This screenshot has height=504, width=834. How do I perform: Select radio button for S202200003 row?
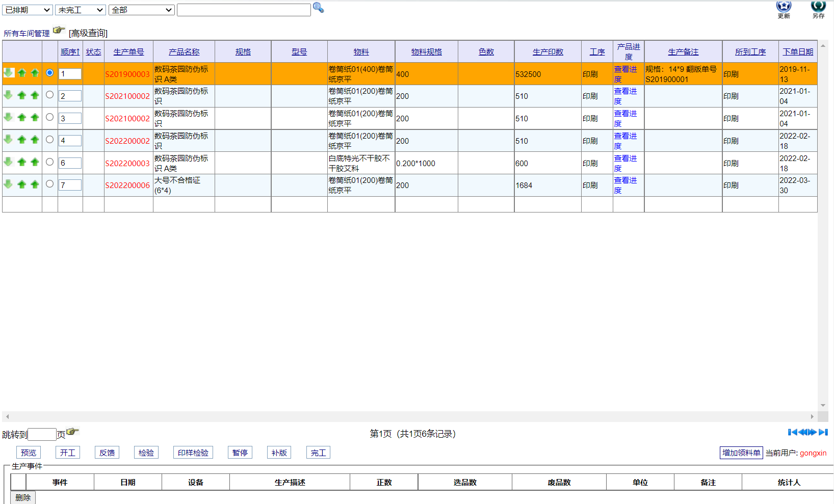click(49, 162)
